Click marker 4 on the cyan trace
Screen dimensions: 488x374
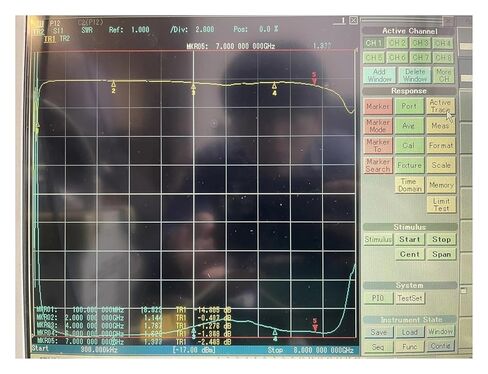(275, 335)
